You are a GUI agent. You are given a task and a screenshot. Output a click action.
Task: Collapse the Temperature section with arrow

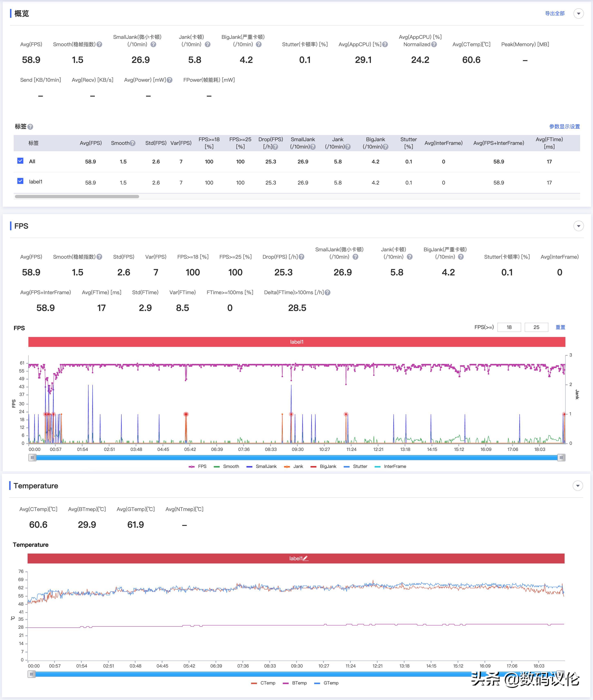(x=577, y=486)
